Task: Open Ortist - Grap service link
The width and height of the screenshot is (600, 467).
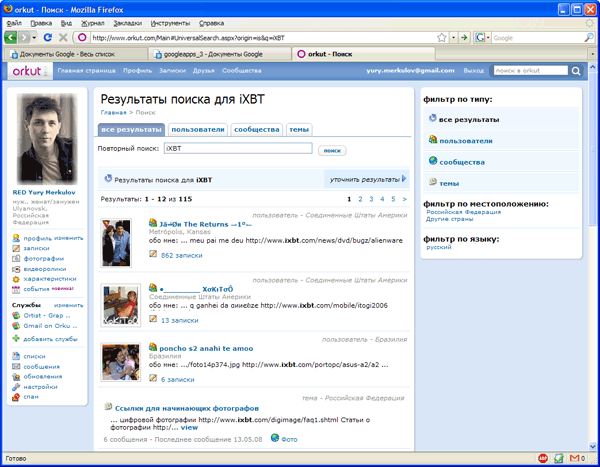Action: click(47, 315)
